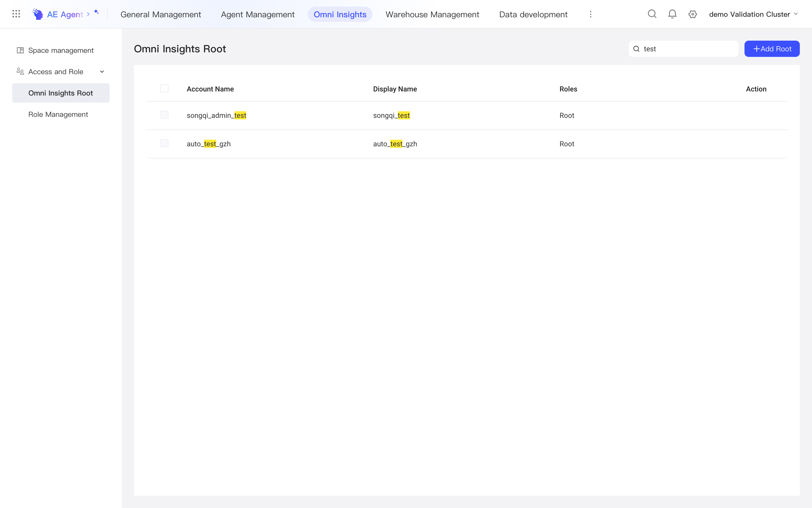Image resolution: width=812 pixels, height=508 pixels.
Task: Click the Access and Role users icon
Action: point(20,72)
